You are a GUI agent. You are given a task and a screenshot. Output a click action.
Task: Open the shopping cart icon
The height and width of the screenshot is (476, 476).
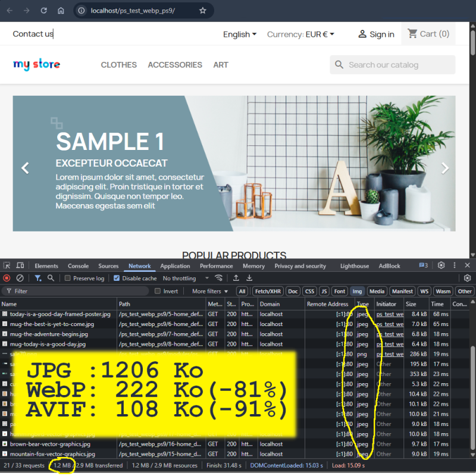coord(413,34)
